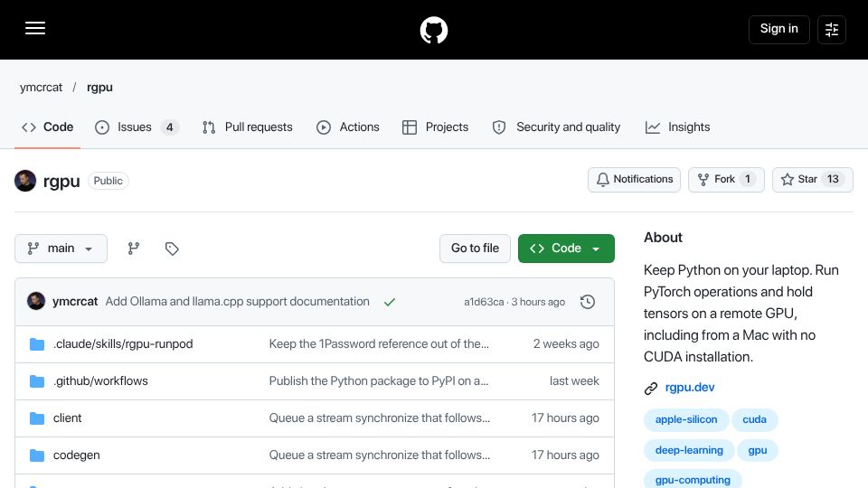This screenshot has height=488, width=868.
Task: Open 'Keep the 1Password reference' commit message
Action: click(379, 344)
